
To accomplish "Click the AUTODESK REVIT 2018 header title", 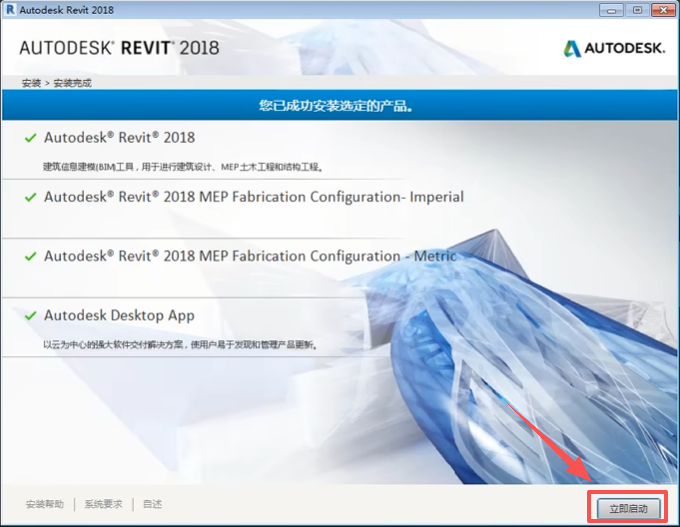I will (x=119, y=48).
